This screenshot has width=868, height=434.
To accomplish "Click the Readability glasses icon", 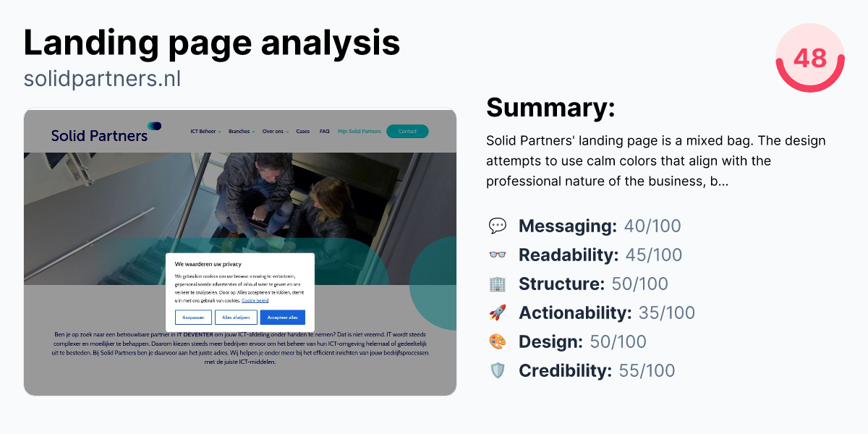I will [498, 255].
